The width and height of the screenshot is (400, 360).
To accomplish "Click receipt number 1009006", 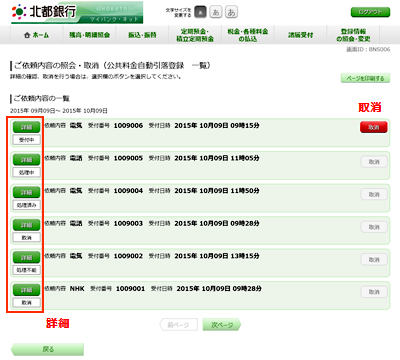I will coord(128,126).
